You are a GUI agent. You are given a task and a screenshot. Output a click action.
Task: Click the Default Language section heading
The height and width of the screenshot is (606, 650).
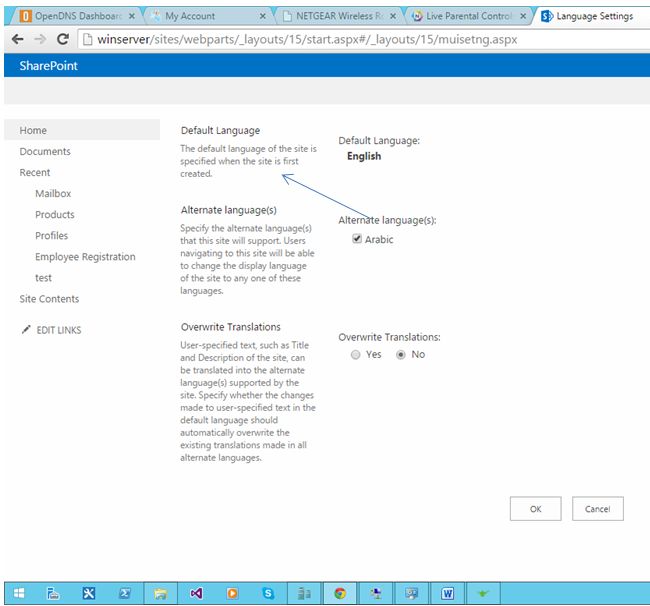coord(220,130)
